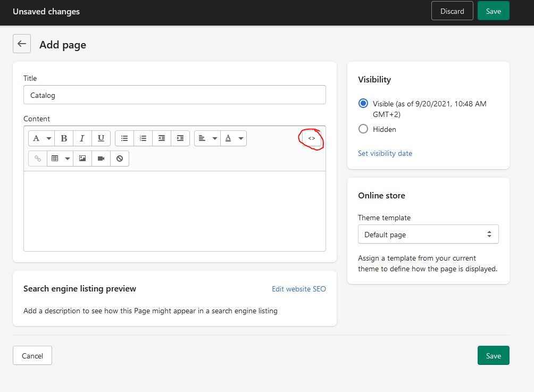
Task: Select the Visible visibility option
Action: tap(363, 103)
